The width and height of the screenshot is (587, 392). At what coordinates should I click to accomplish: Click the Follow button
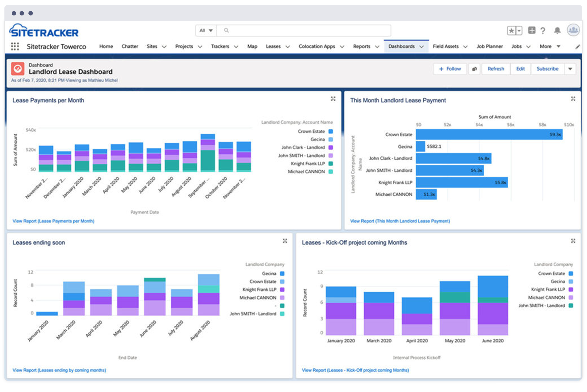click(x=450, y=69)
